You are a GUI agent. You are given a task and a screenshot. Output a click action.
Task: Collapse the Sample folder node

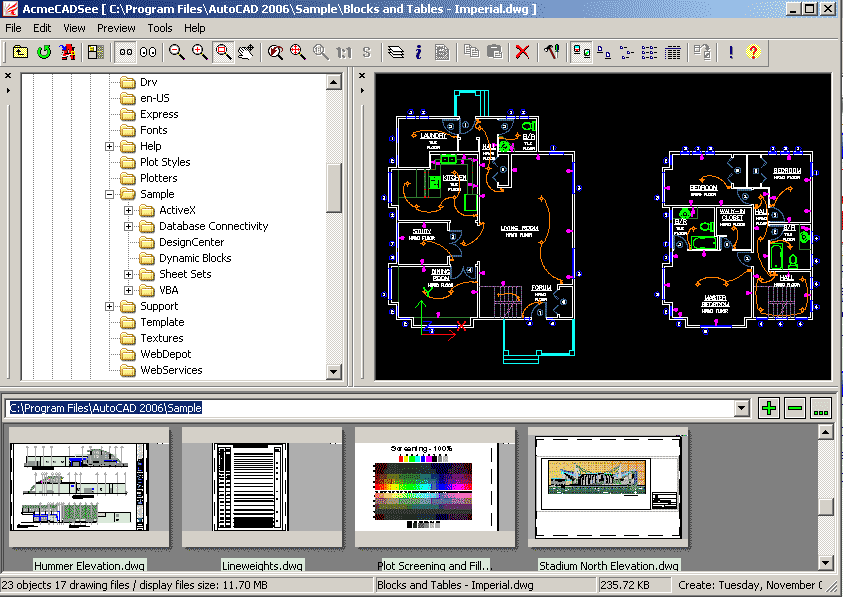109,194
